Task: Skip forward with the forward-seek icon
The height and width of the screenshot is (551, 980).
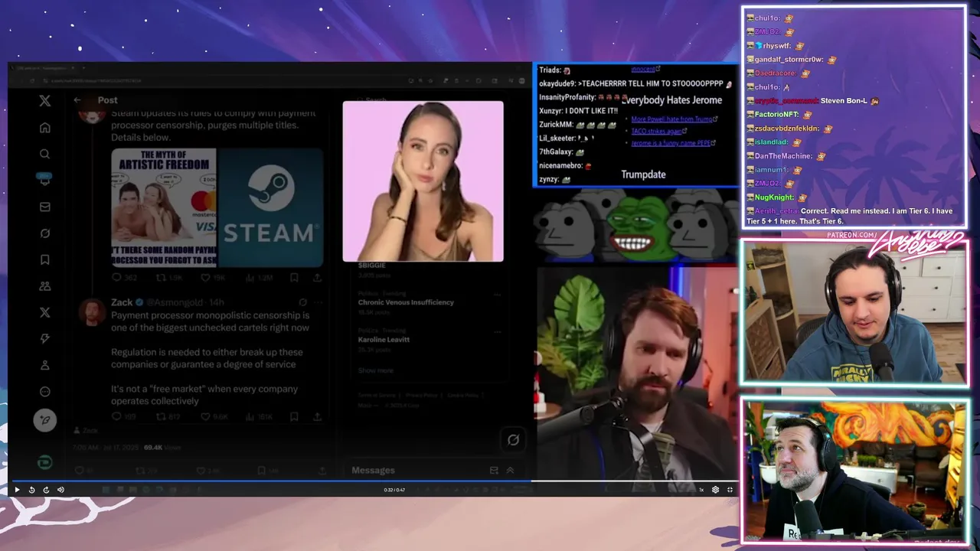Action: 46,490
